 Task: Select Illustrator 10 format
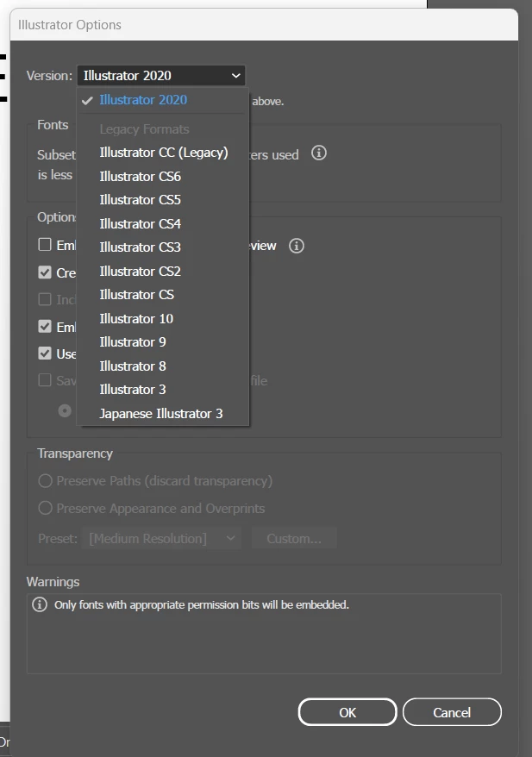point(163,319)
